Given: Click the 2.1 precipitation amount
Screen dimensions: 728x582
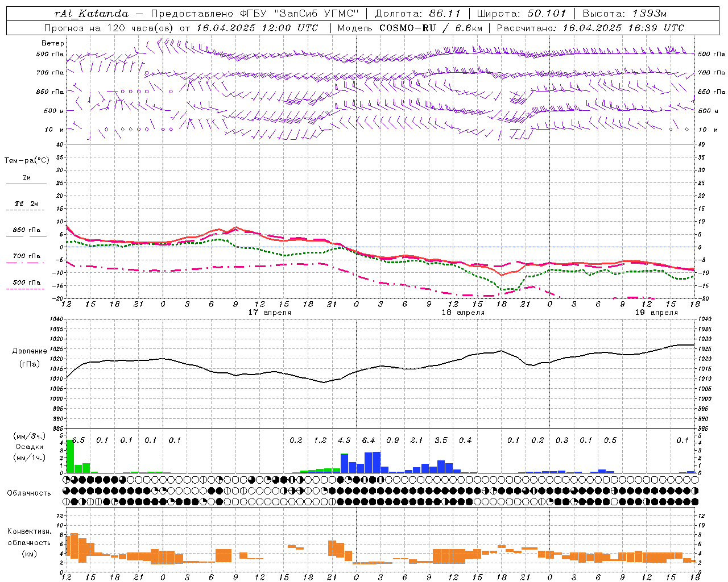Looking at the screenshot, I should (x=417, y=440).
